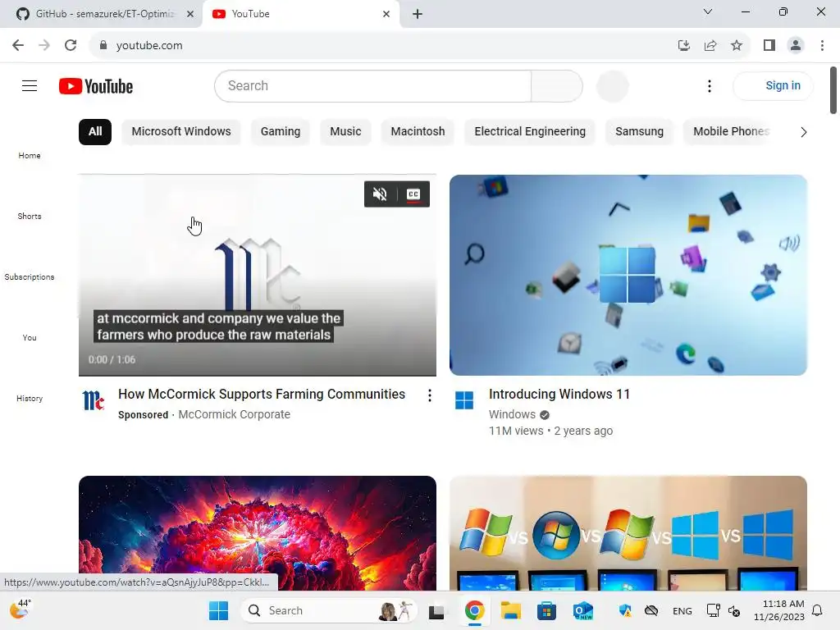Open You section in sidebar
The image size is (840, 630).
click(30, 337)
